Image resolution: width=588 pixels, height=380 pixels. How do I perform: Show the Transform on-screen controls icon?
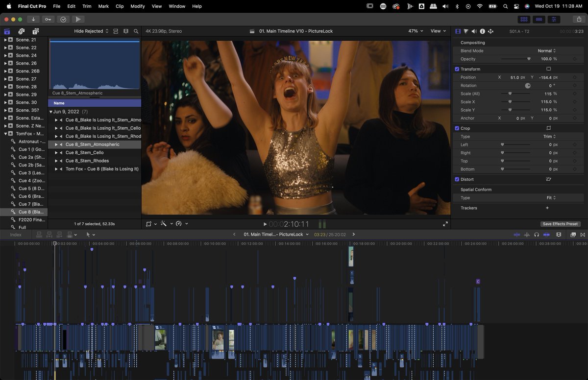(548, 69)
